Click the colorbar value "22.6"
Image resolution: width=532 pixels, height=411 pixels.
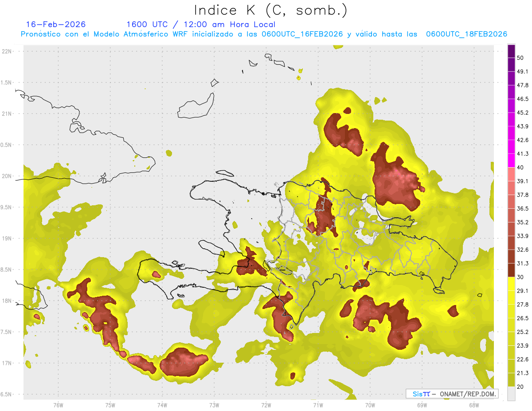[x=523, y=360]
